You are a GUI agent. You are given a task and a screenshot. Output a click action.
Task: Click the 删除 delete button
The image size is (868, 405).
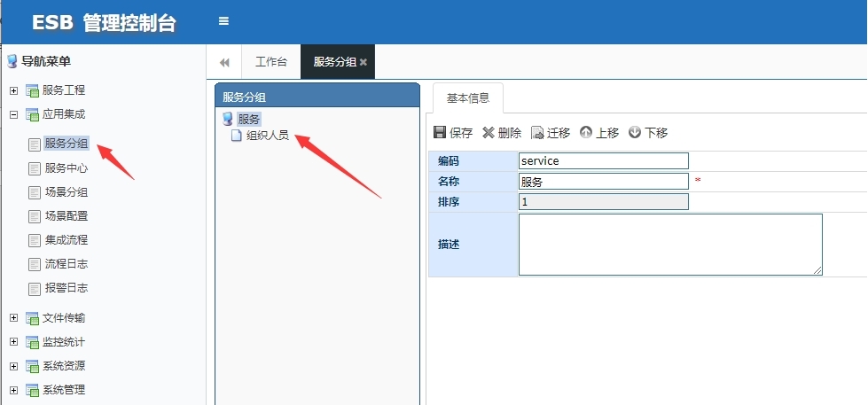click(x=502, y=133)
